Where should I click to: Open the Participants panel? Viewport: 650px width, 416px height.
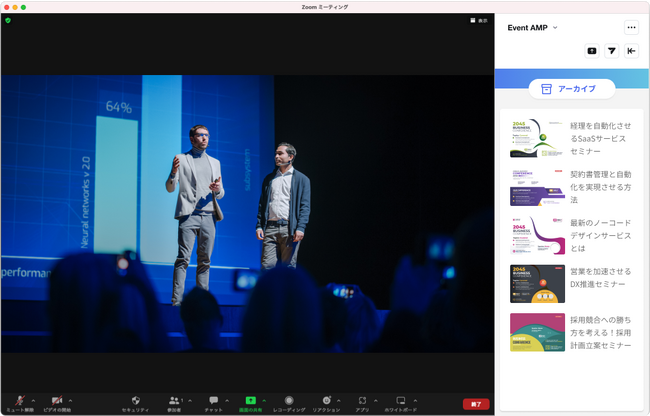pos(174,401)
